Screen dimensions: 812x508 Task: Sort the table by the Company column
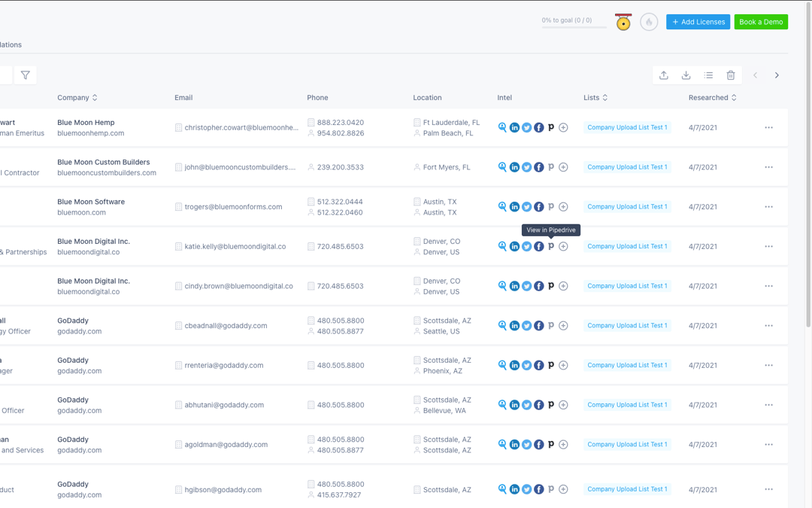(x=77, y=97)
